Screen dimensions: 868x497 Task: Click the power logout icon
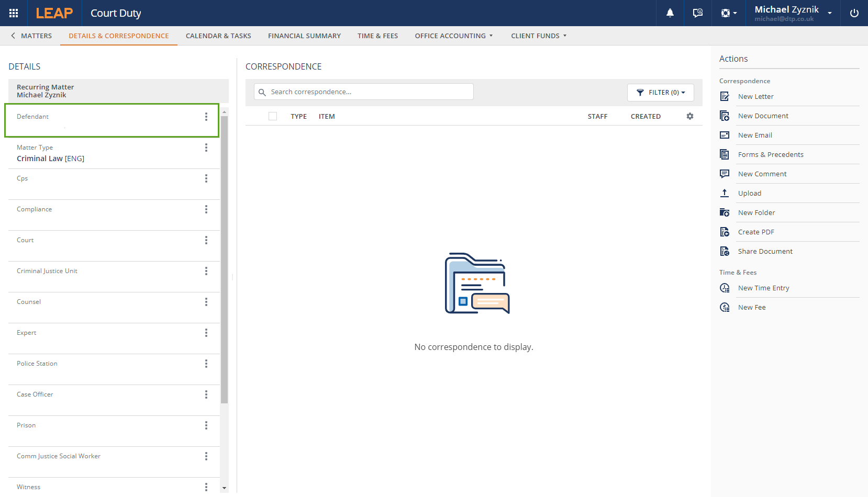tap(854, 13)
